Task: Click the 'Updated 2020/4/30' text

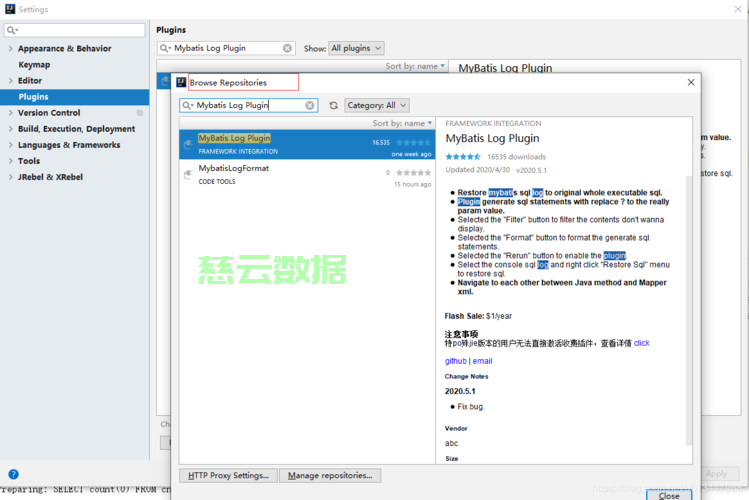Action: click(478, 170)
